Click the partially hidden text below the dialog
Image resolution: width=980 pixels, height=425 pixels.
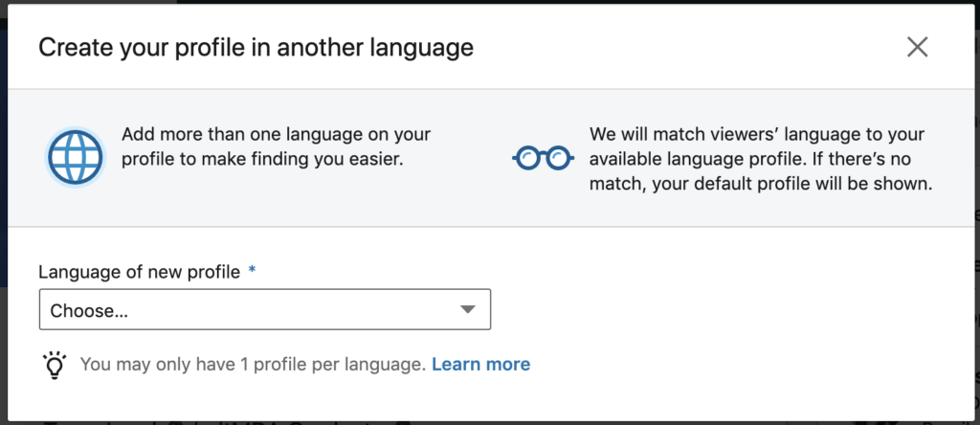(225, 422)
